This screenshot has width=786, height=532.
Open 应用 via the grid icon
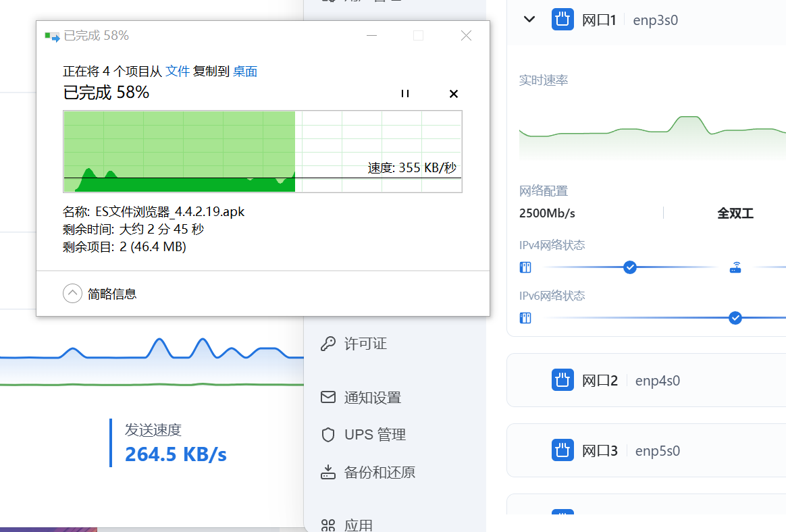(328, 524)
